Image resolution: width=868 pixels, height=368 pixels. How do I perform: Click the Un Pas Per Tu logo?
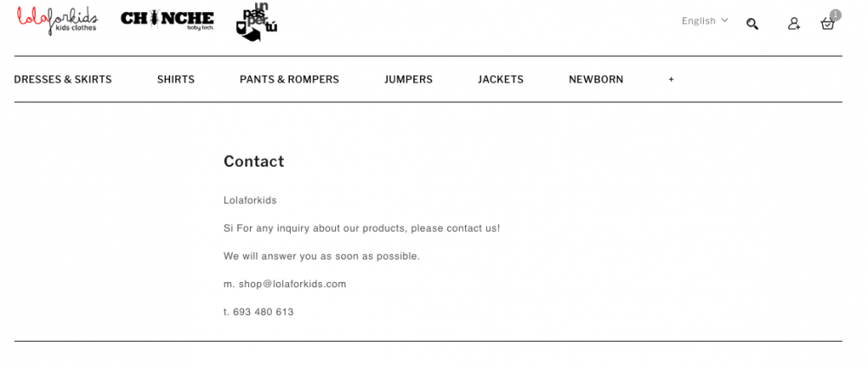pyautogui.click(x=256, y=22)
